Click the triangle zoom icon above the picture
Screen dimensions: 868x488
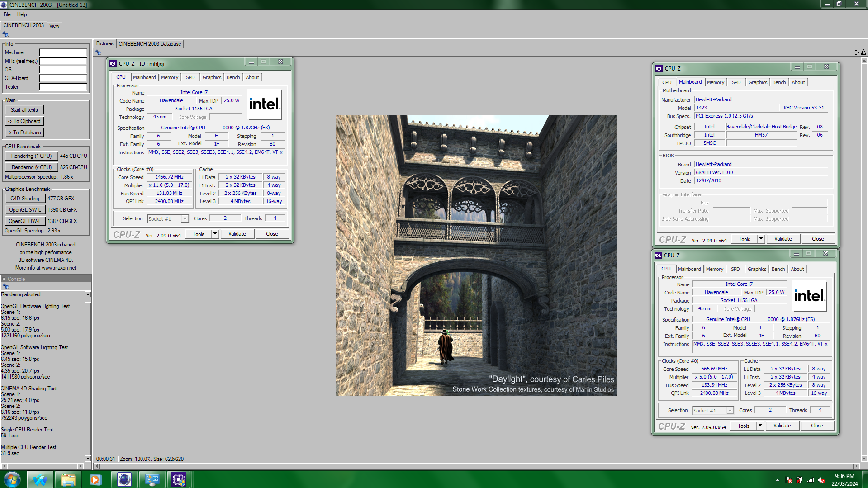pos(863,52)
